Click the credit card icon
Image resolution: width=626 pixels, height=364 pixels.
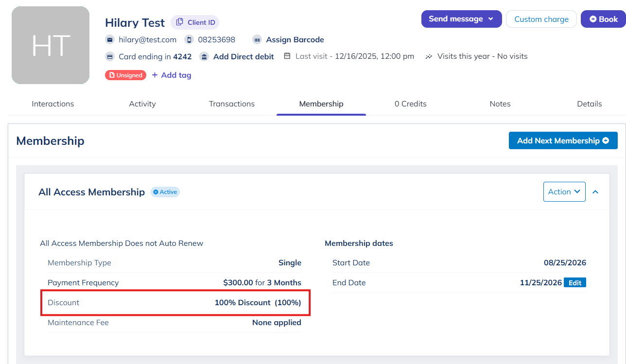coord(110,56)
